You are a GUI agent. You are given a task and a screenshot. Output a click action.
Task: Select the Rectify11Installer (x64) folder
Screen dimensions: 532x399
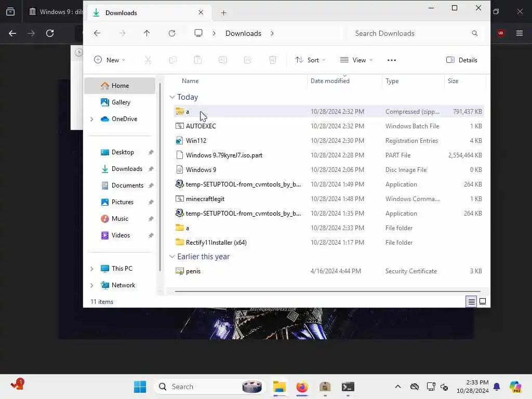click(328, 242)
